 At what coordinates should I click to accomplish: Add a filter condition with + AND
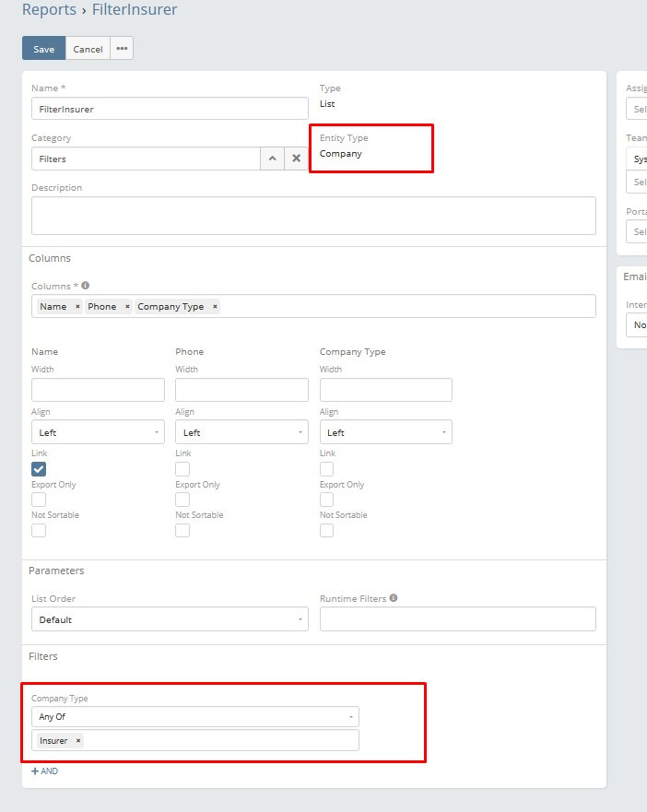[x=44, y=771]
